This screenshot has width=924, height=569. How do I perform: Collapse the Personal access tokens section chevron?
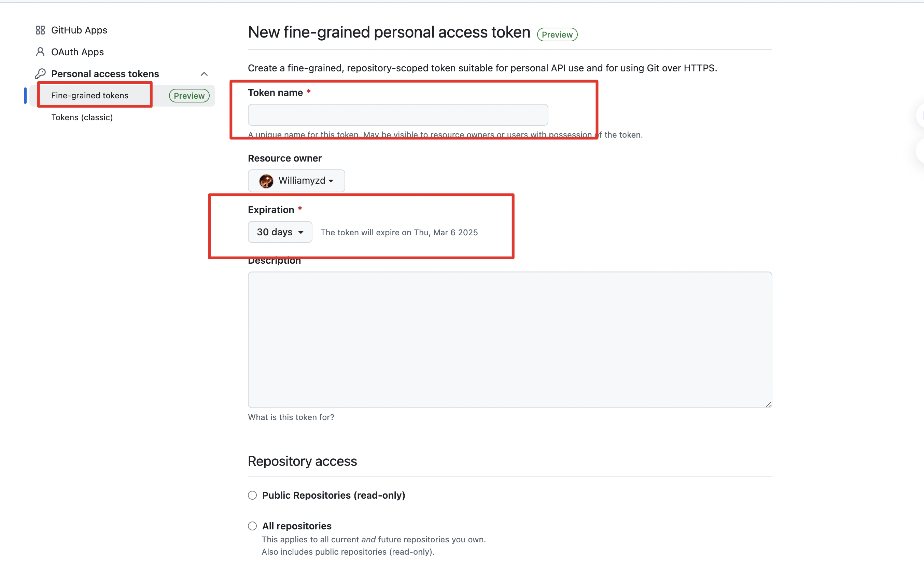pos(204,74)
